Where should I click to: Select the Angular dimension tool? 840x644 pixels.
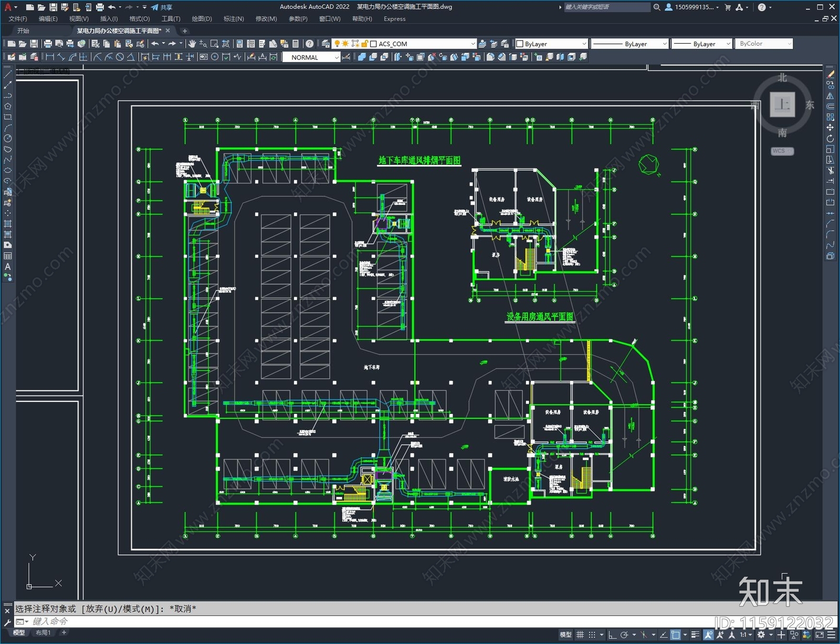pyautogui.click(x=131, y=57)
